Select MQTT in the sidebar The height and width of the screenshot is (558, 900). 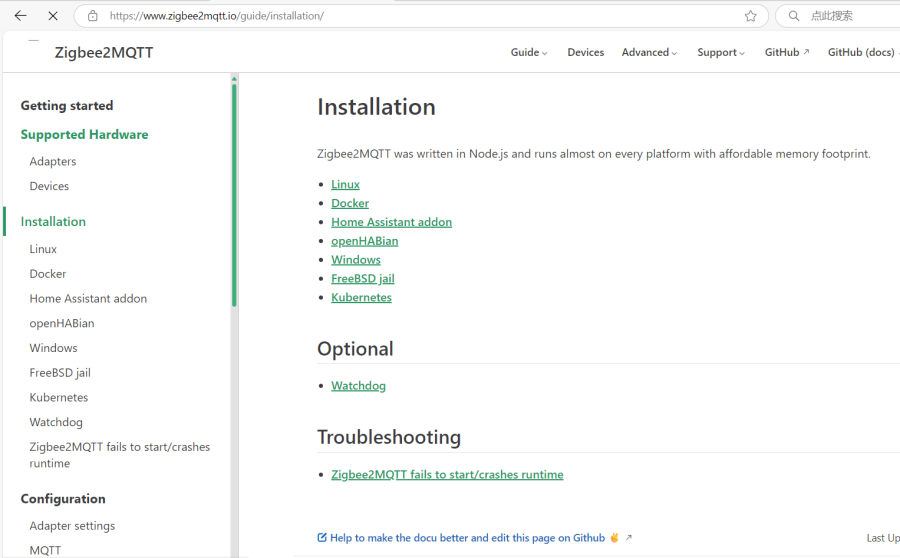[x=45, y=550]
